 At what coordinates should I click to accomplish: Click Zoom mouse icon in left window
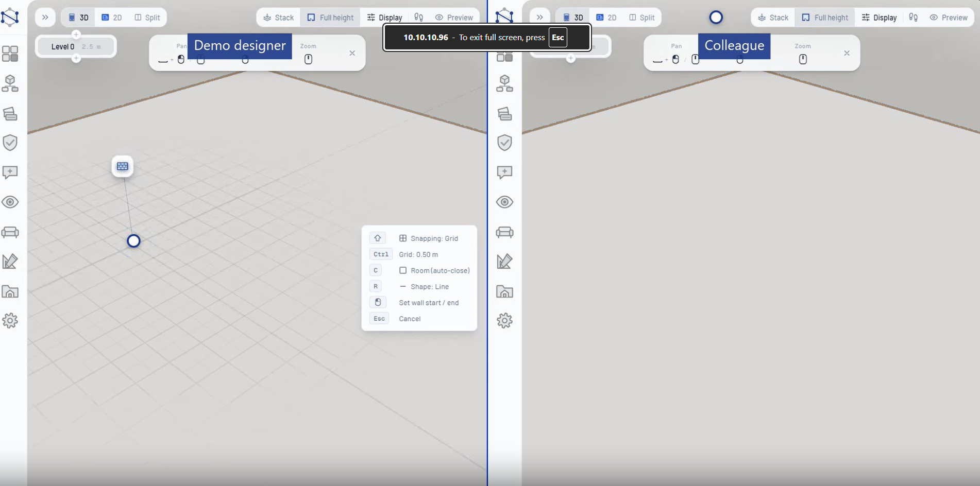tap(308, 59)
